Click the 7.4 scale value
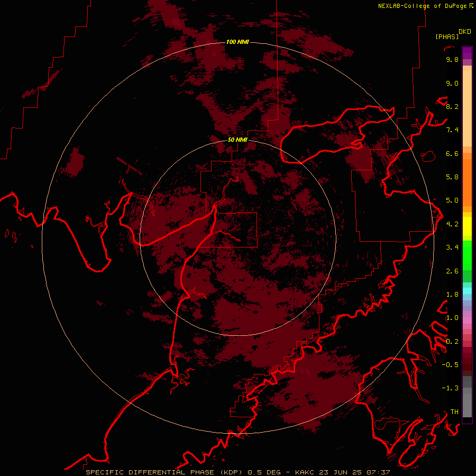The width and height of the screenshot is (476, 476). 452,130
